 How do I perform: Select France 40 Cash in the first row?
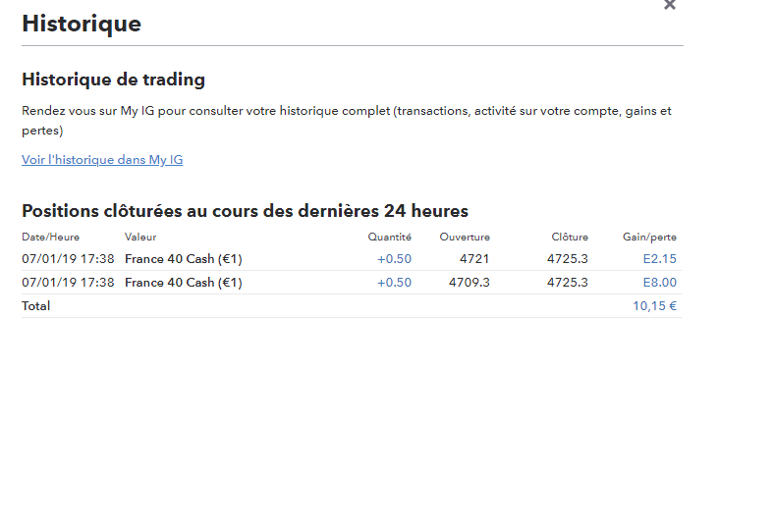tap(184, 259)
